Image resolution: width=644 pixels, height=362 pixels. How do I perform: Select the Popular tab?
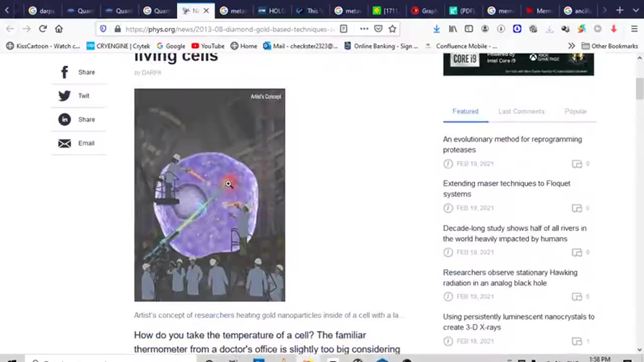coord(576,111)
